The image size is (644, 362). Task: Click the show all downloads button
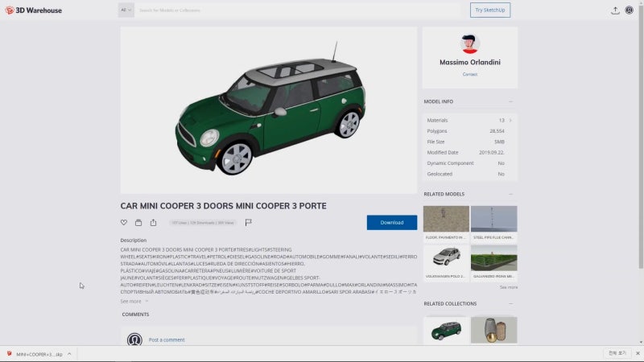pyautogui.click(x=617, y=353)
